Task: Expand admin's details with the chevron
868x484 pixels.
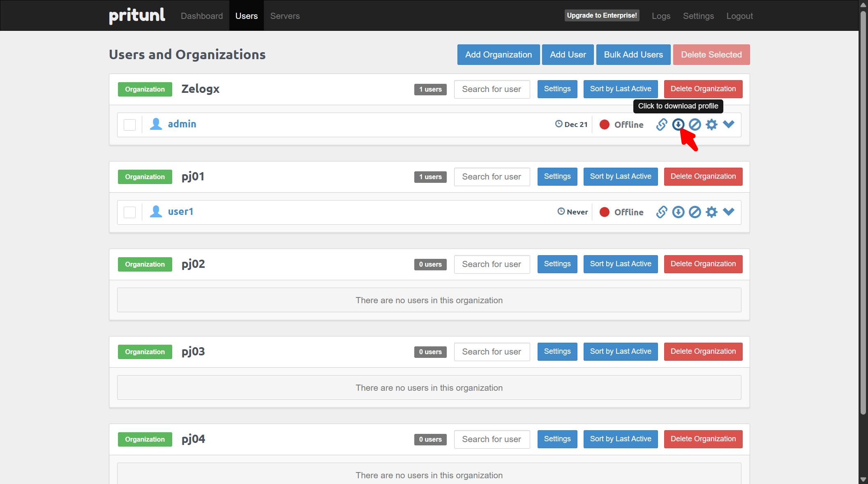Action: pos(729,124)
